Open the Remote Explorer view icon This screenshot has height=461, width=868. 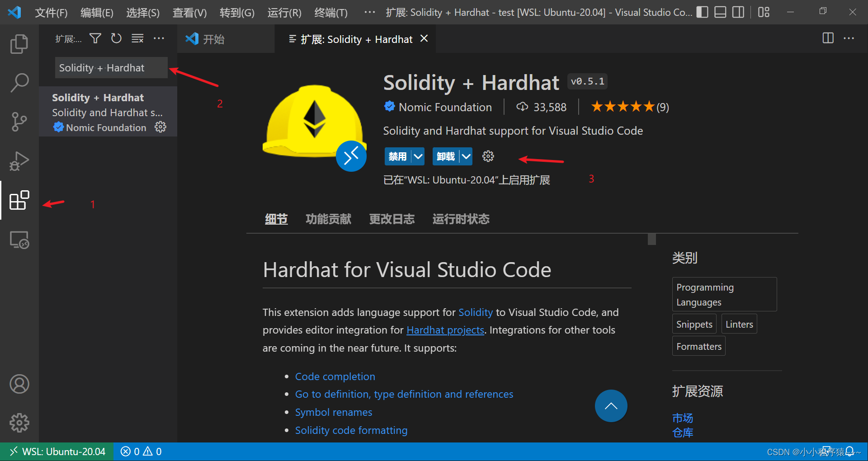click(19, 240)
